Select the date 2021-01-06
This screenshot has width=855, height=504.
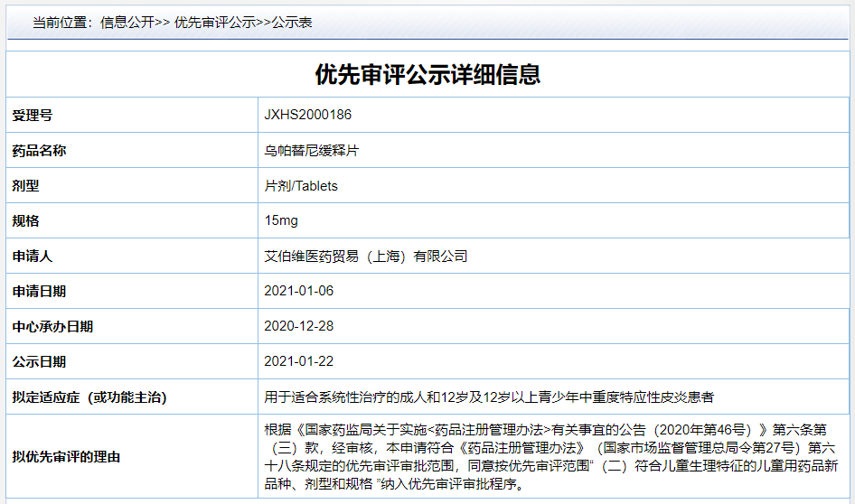coord(299,291)
